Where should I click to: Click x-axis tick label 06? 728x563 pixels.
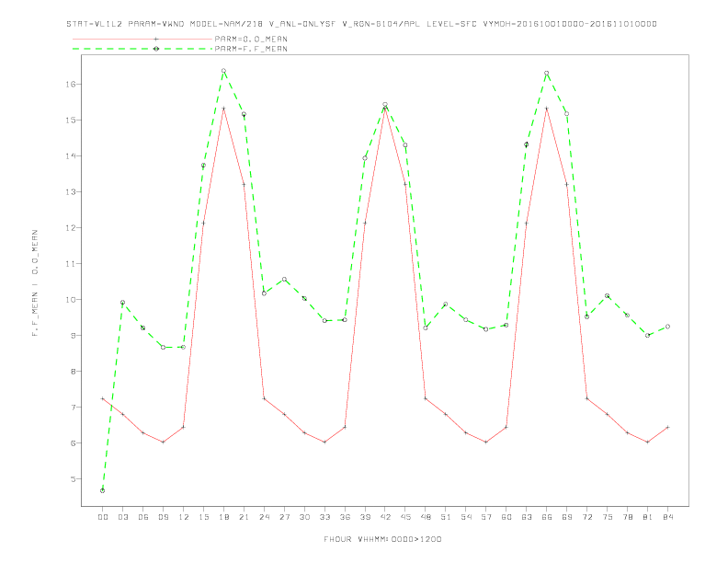pyautogui.click(x=143, y=517)
